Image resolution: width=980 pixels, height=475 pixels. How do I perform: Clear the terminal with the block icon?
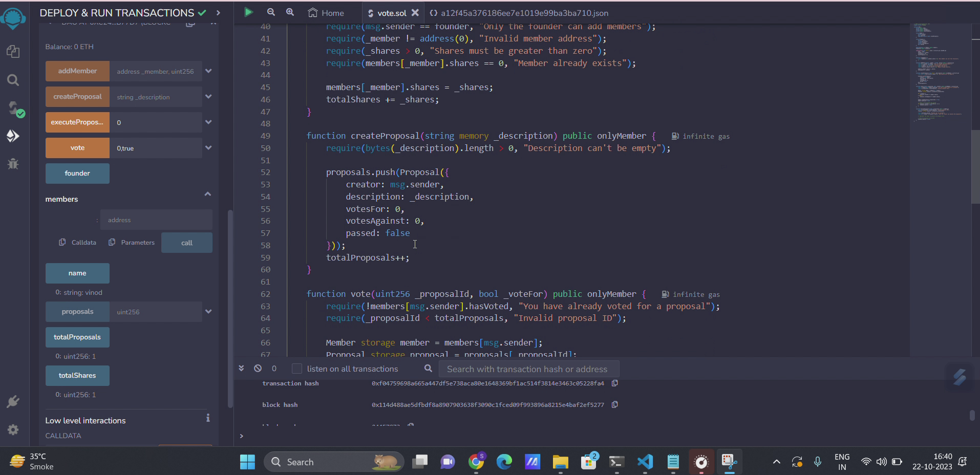pos(258,369)
